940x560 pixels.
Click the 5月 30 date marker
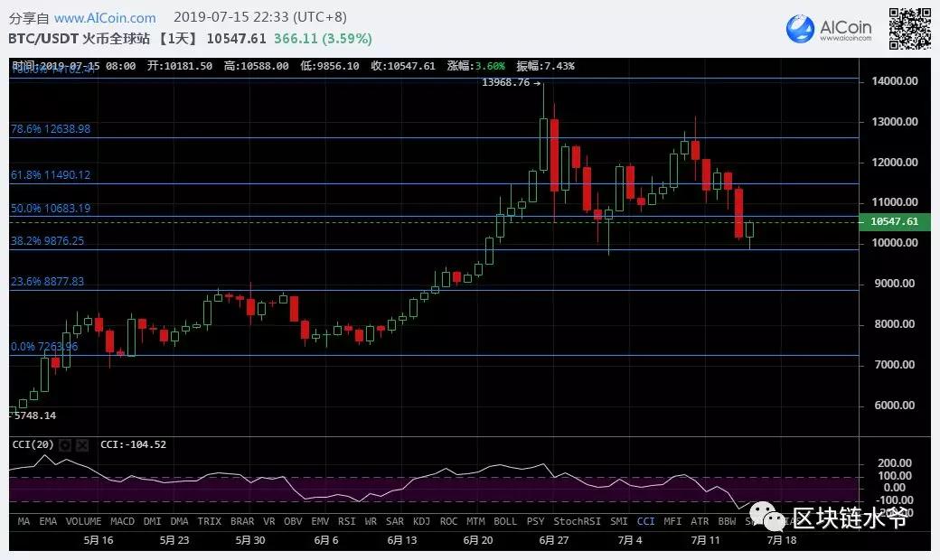pos(250,540)
